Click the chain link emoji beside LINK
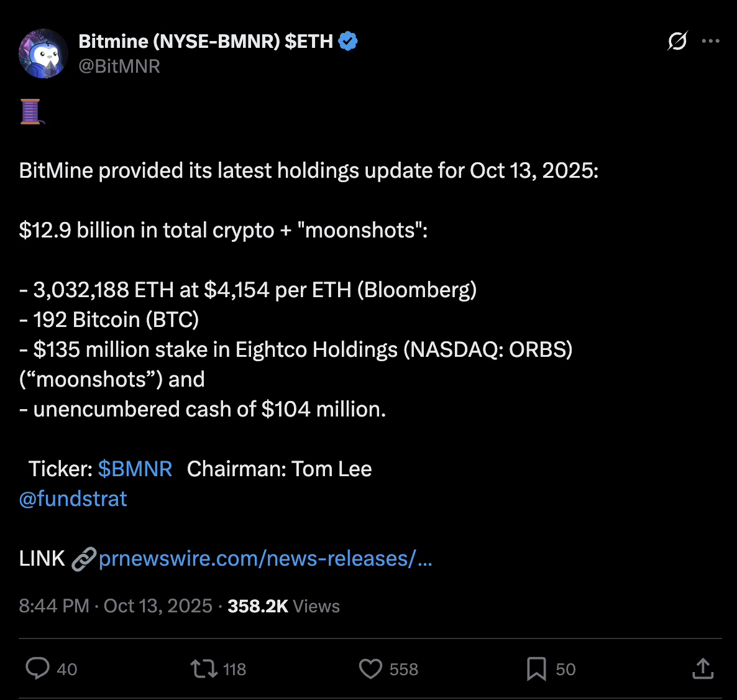Viewport: 737px width, 700px height. tap(83, 559)
